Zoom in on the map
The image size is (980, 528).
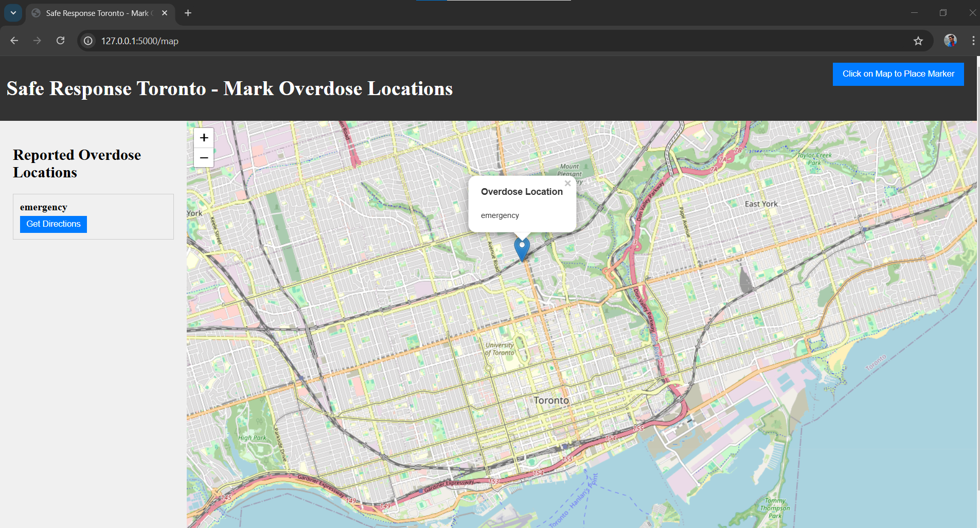click(204, 138)
